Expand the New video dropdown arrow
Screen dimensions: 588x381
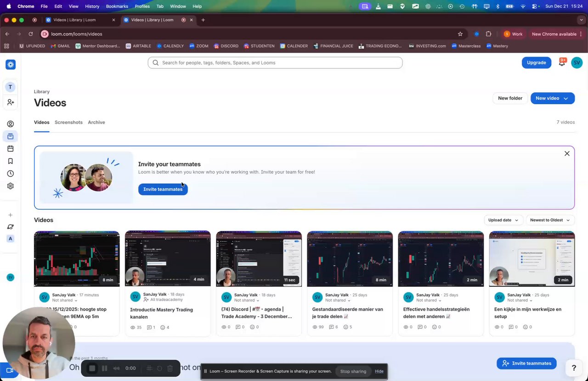pyautogui.click(x=565, y=99)
